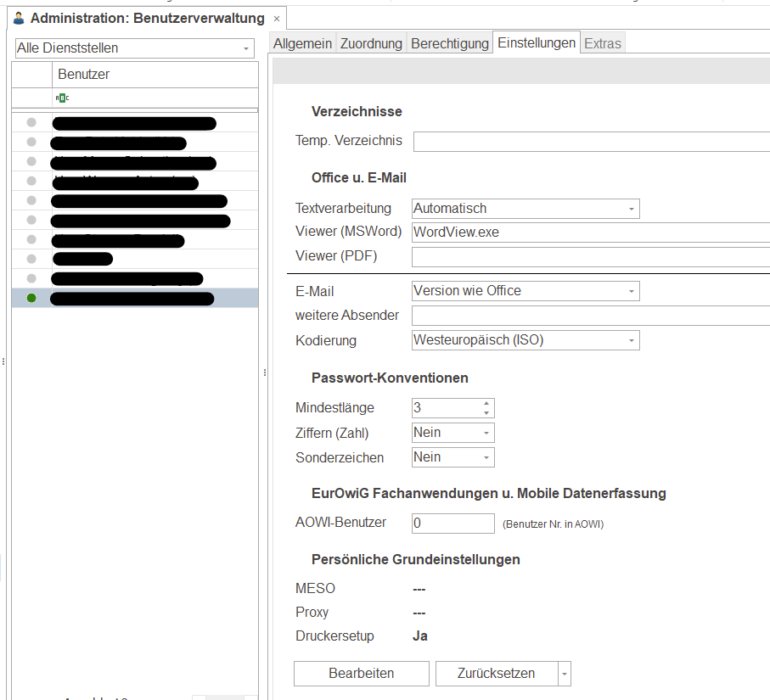Click into the AOWI-Benutzer number field
This screenshot has width=770, height=700.
[x=452, y=524]
